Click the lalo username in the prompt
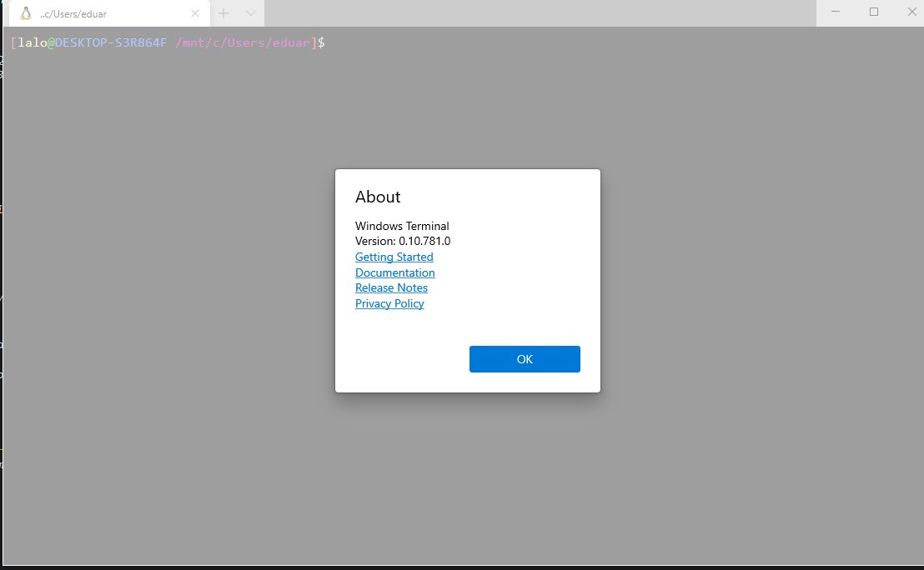This screenshot has width=924, height=570. tap(33, 42)
